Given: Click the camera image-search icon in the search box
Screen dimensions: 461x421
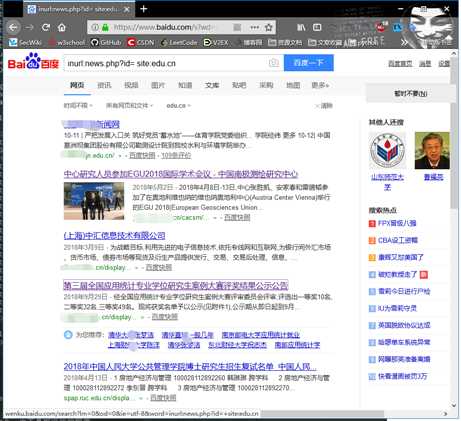Looking at the screenshot, I should [274, 63].
